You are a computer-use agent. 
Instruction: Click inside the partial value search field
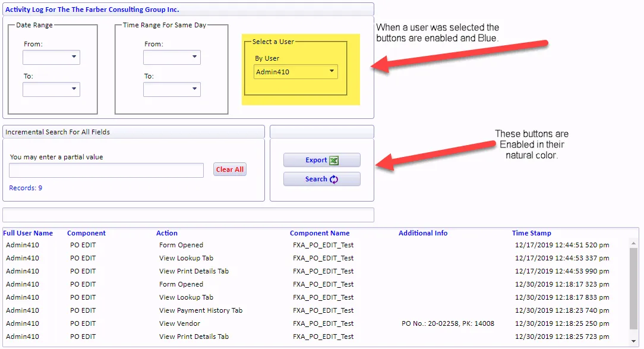(x=106, y=170)
